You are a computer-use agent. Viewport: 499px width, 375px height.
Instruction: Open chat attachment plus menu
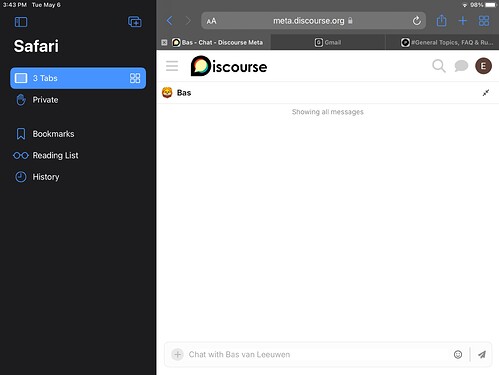tap(178, 354)
